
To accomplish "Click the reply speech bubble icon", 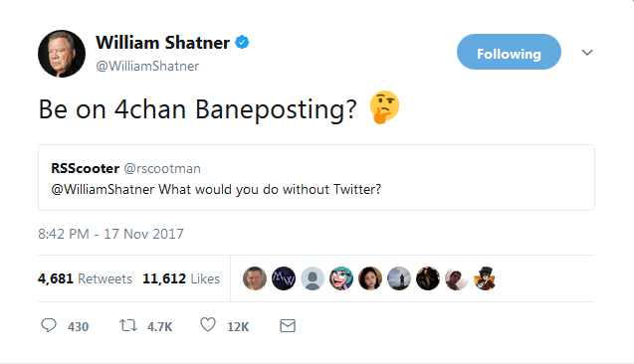I will [49, 325].
